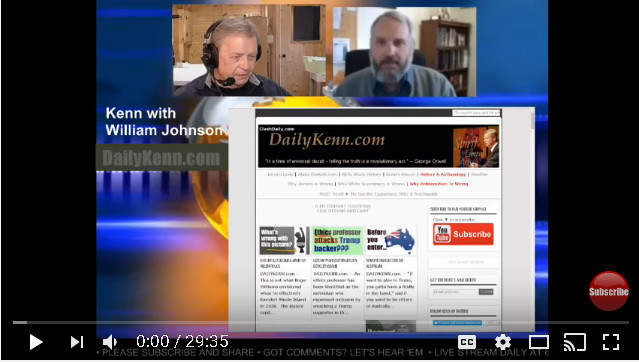639x362 pixels.
Task: Open the video settings gear
Action: [x=503, y=342]
